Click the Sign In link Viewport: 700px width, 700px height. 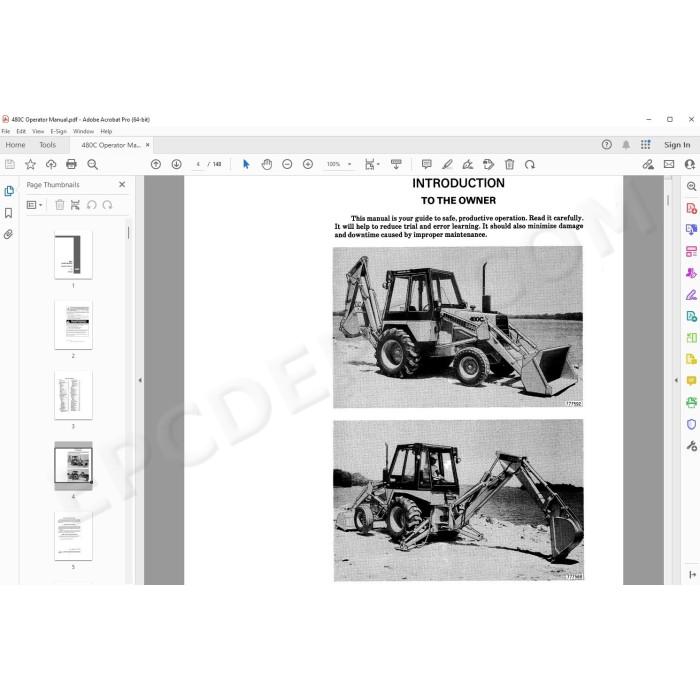point(677,145)
